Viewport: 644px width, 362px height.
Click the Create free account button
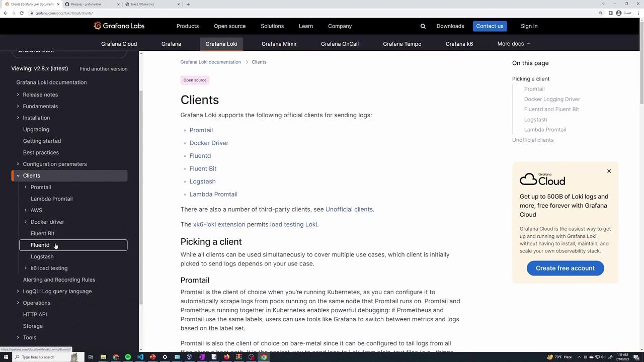566,268
